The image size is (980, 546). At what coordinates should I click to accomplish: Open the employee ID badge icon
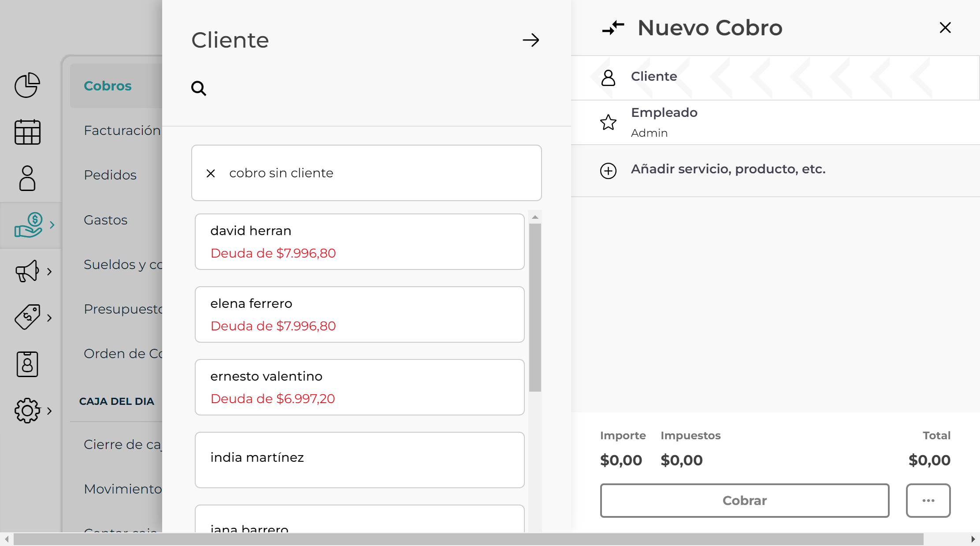coord(27,364)
